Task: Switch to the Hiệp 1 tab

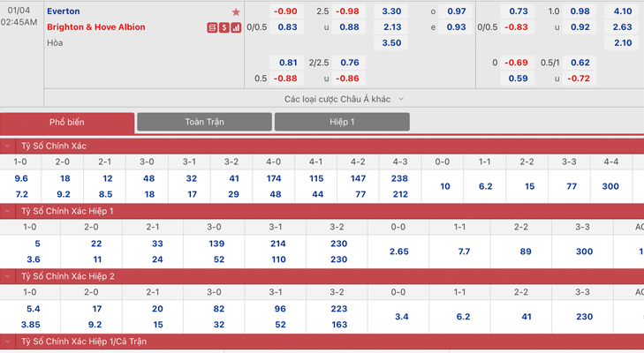Action: coord(342,122)
